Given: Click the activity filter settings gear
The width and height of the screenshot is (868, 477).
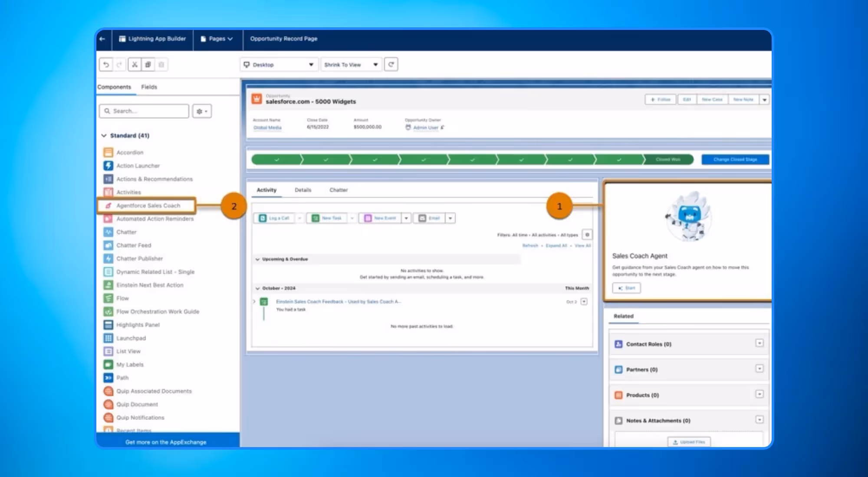Looking at the screenshot, I should click(x=587, y=235).
